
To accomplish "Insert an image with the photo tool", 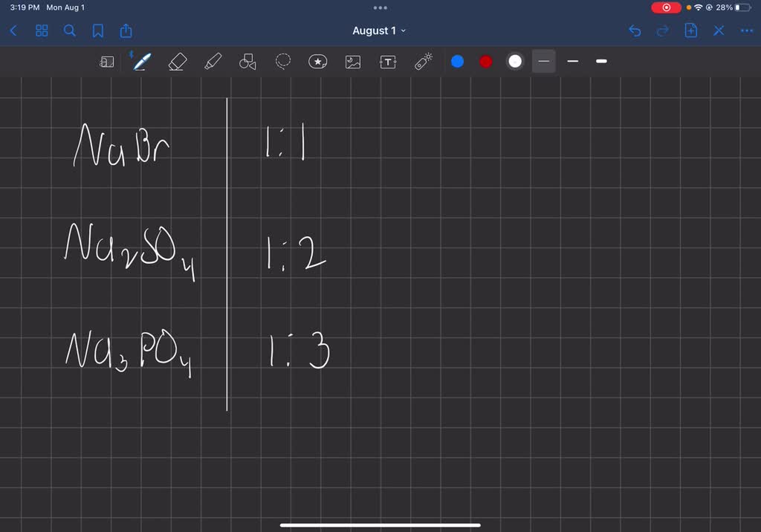I will point(352,62).
